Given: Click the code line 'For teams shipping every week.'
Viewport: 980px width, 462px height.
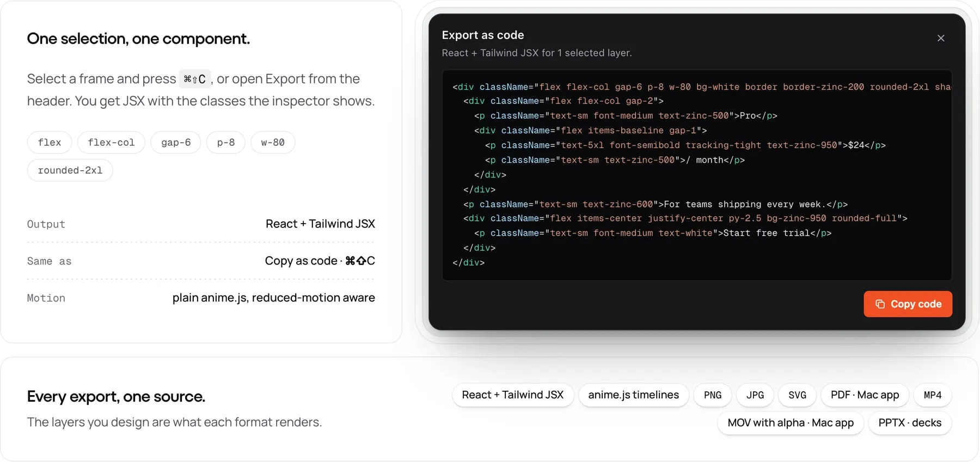Looking at the screenshot, I should pos(656,205).
